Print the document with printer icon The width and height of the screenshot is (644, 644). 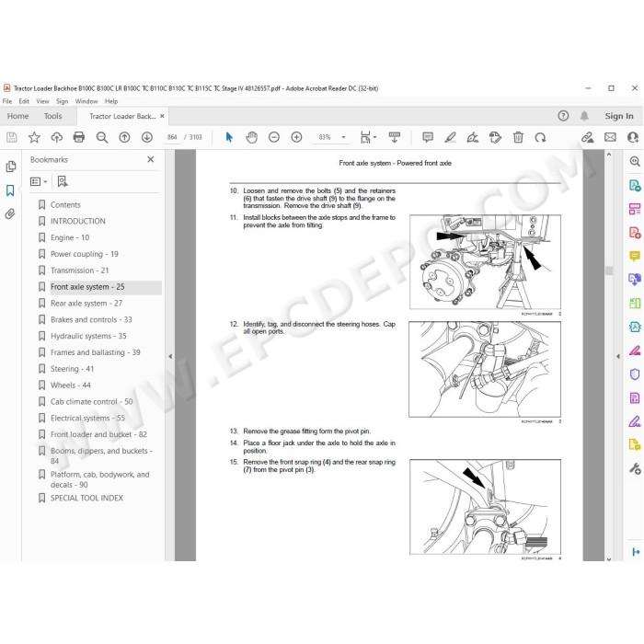click(79, 137)
